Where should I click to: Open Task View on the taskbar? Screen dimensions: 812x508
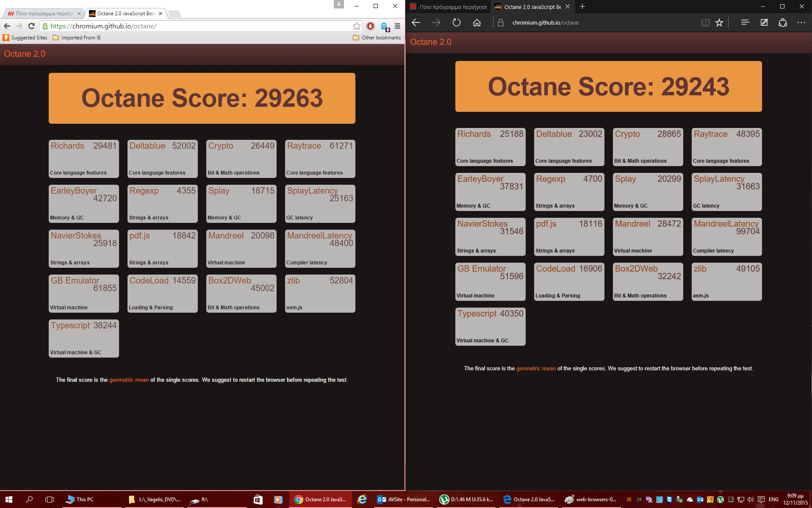50,500
